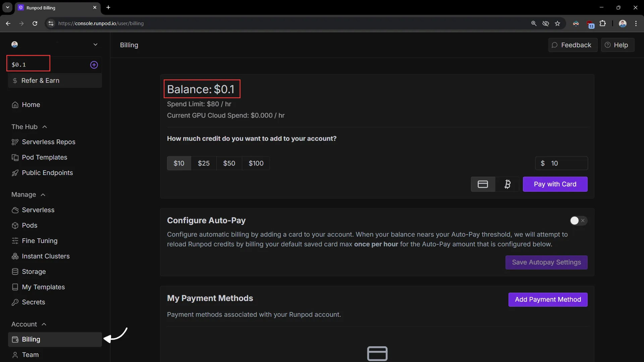
Task: Select the Bitcoin payment method icon
Action: coord(507,184)
